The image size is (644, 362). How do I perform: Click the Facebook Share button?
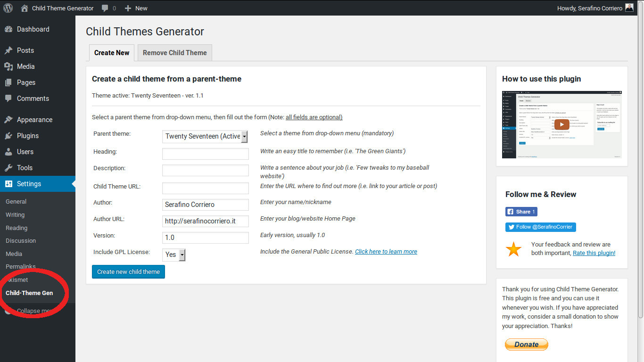(x=521, y=212)
